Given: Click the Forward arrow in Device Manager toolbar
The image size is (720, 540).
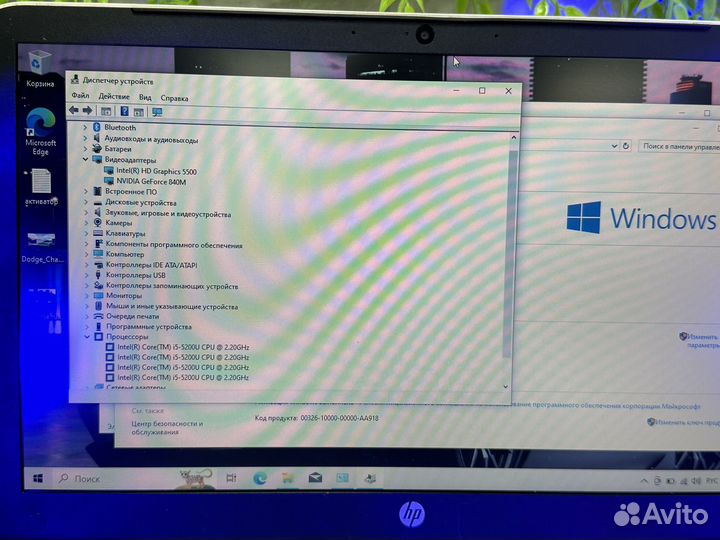Looking at the screenshot, I should click(x=87, y=110).
